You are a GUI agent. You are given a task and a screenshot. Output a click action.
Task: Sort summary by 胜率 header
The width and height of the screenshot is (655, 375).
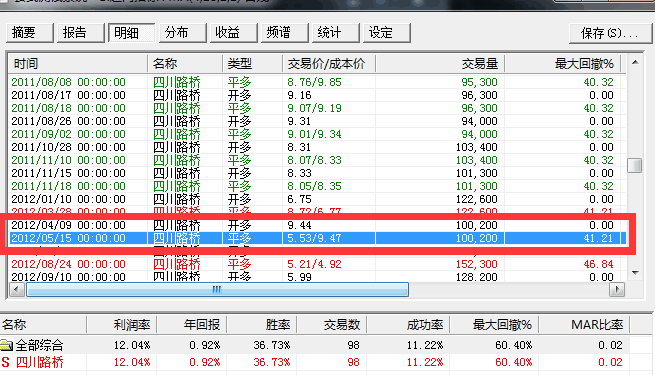(x=261, y=324)
